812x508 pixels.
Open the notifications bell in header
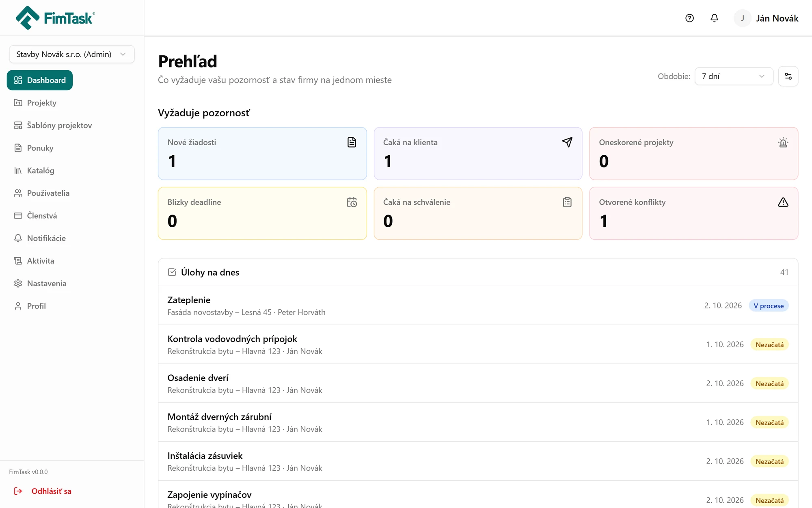click(x=714, y=18)
